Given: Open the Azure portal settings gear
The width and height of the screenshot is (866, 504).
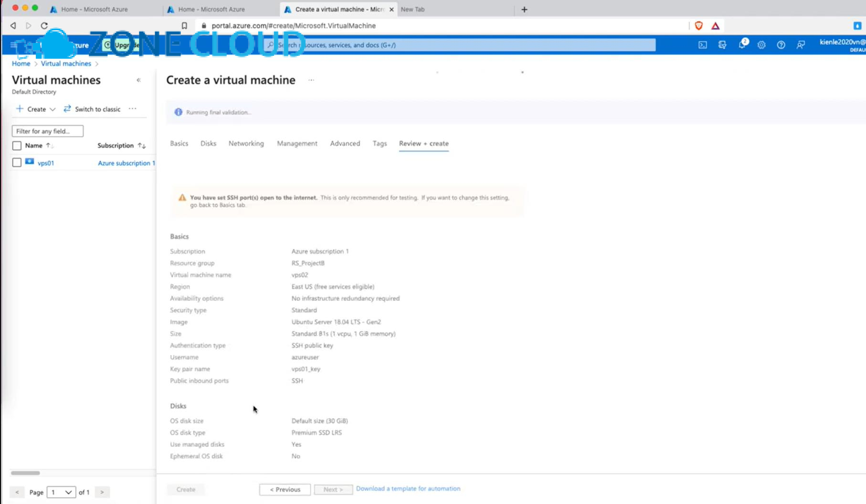Looking at the screenshot, I should click(761, 45).
